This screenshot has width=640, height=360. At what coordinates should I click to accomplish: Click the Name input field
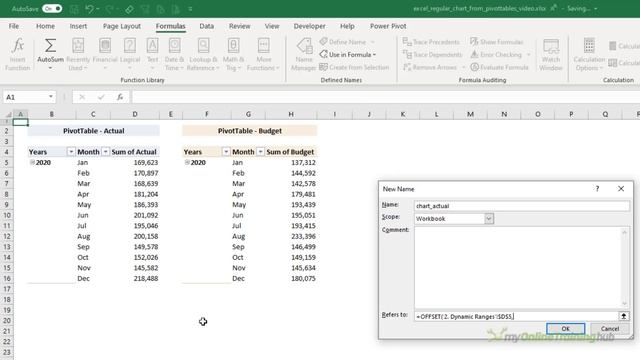click(x=521, y=206)
